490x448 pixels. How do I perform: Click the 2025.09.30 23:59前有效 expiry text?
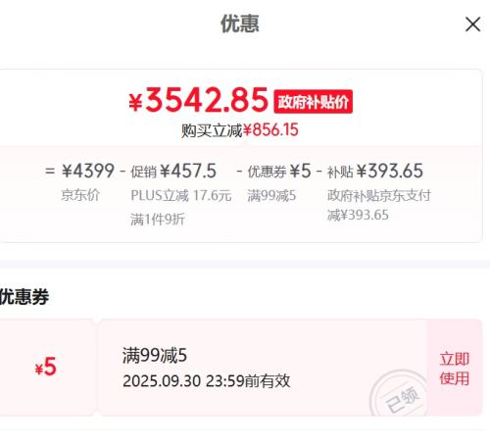pos(207,381)
